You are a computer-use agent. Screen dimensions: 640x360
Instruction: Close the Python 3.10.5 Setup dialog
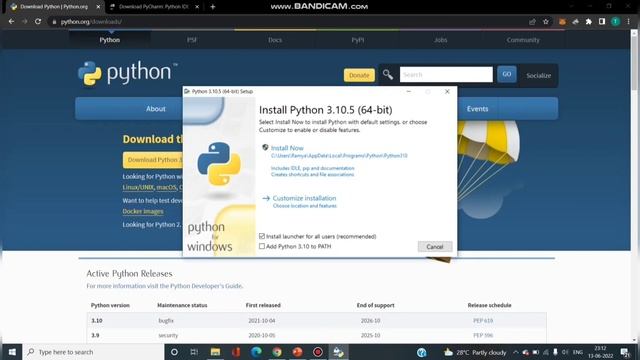coord(447,91)
